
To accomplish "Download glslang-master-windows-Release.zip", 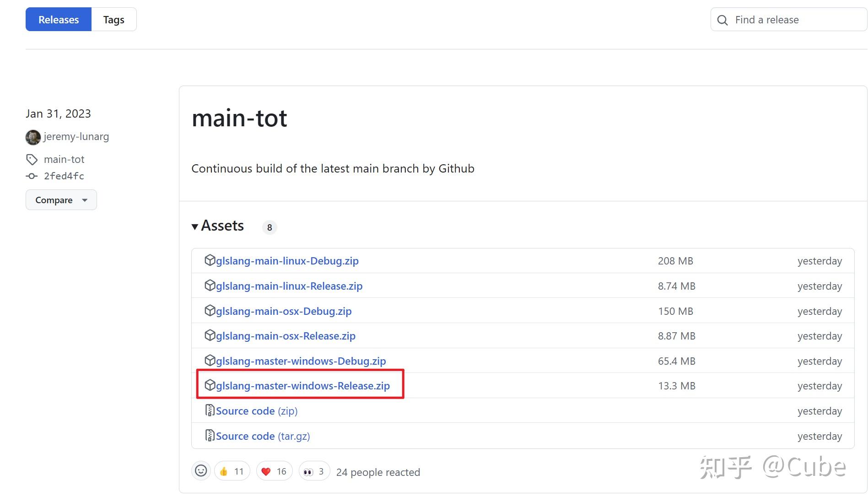I will [x=302, y=386].
